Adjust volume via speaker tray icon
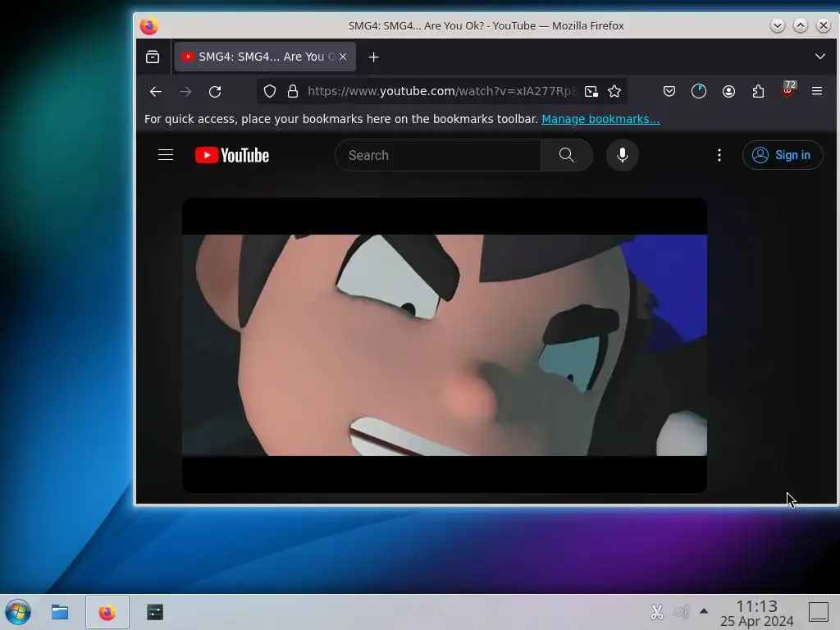This screenshot has width=840, height=630. [681, 612]
